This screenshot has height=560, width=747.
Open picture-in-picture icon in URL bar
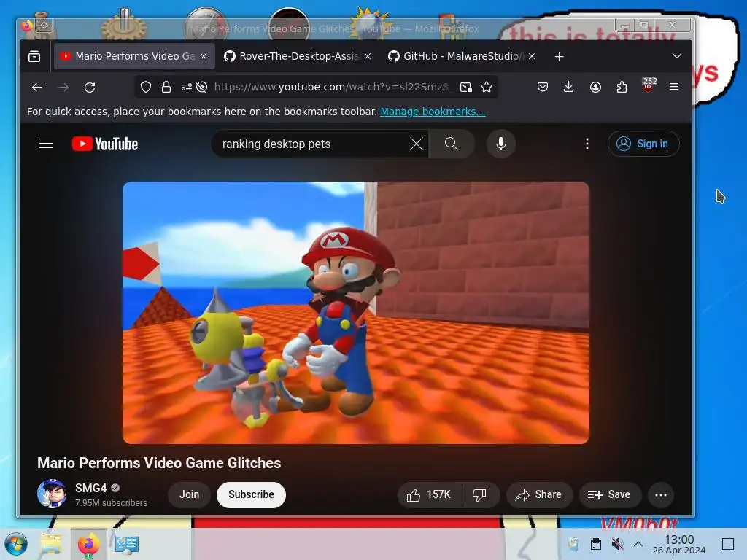click(466, 87)
